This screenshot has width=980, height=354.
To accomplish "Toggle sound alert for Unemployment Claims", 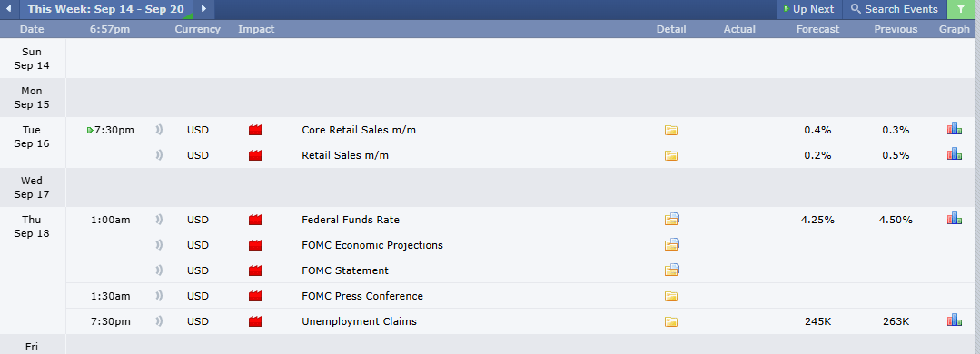I will click(159, 321).
